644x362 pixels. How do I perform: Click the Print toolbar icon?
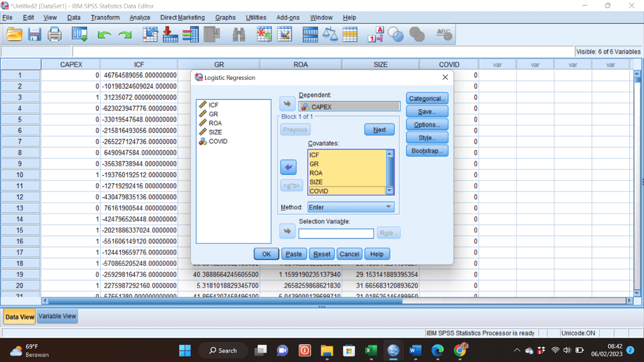tap(55, 35)
